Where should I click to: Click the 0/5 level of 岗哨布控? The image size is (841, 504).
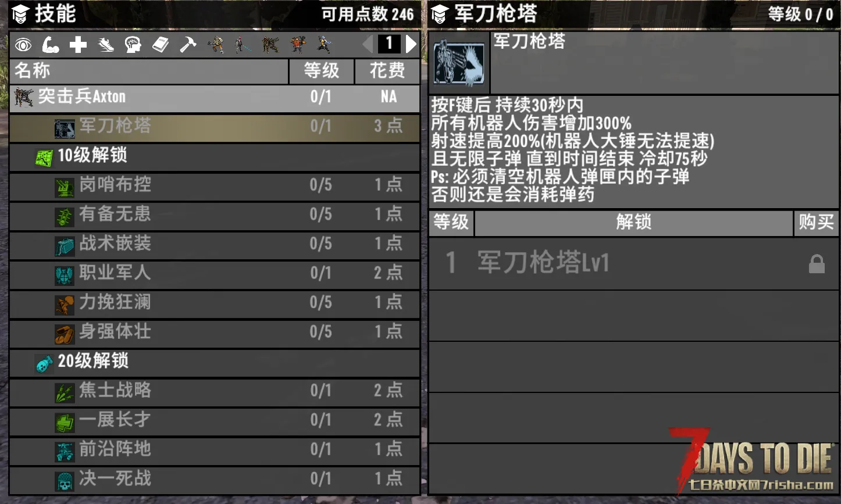[x=321, y=185]
